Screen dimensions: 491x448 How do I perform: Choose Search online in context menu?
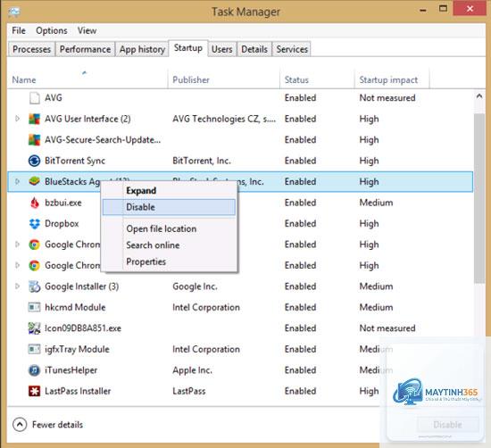click(x=169, y=245)
